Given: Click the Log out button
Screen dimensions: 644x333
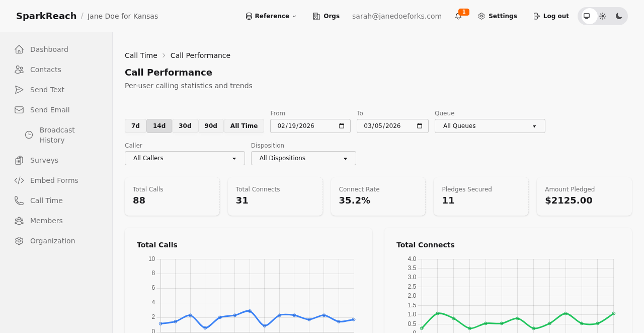Looking at the screenshot, I should tap(551, 16).
